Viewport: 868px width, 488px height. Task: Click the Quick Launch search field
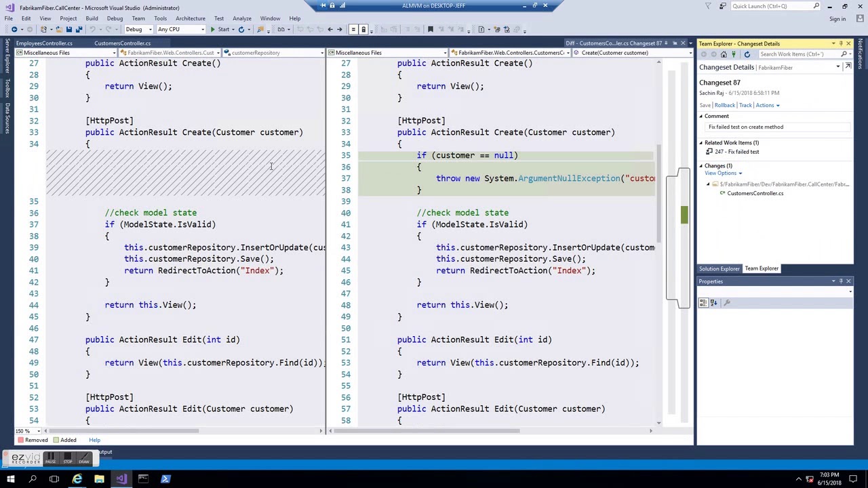point(775,6)
